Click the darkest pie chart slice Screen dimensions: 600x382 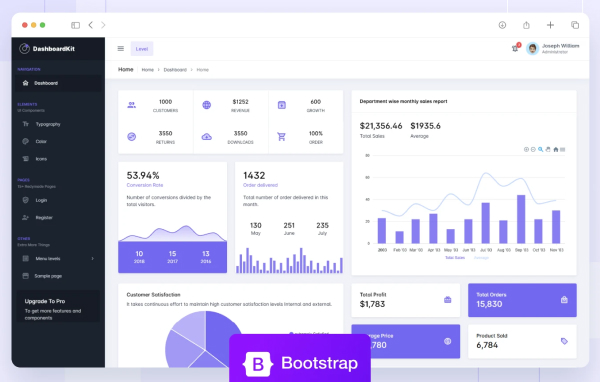(x=222, y=337)
